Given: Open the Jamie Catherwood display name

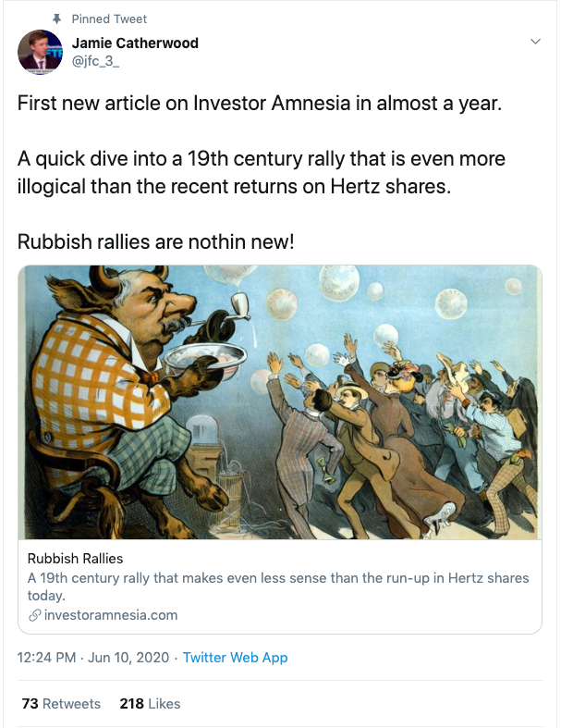Looking at the screenshot, I should point(135,43).
